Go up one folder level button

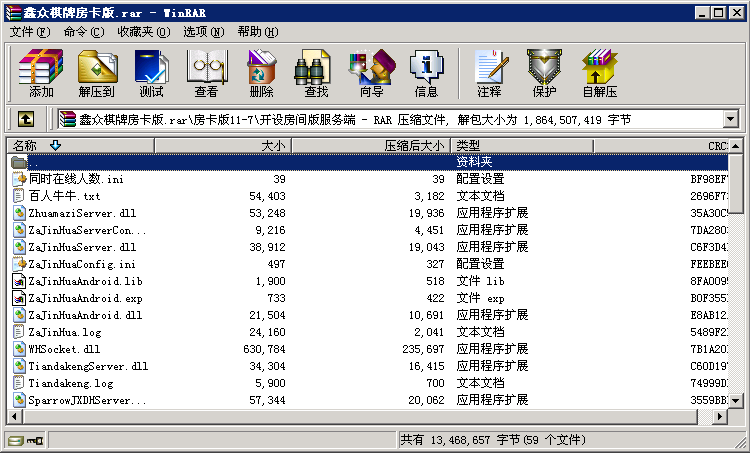(x=26, y=120)
